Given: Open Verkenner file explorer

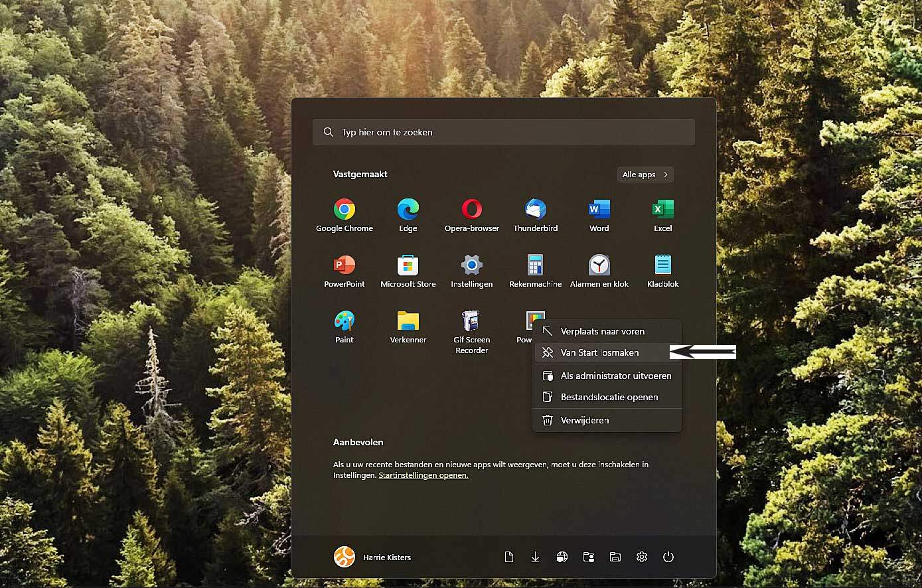Looking at the screenshot, I should [x=408, y=327].
